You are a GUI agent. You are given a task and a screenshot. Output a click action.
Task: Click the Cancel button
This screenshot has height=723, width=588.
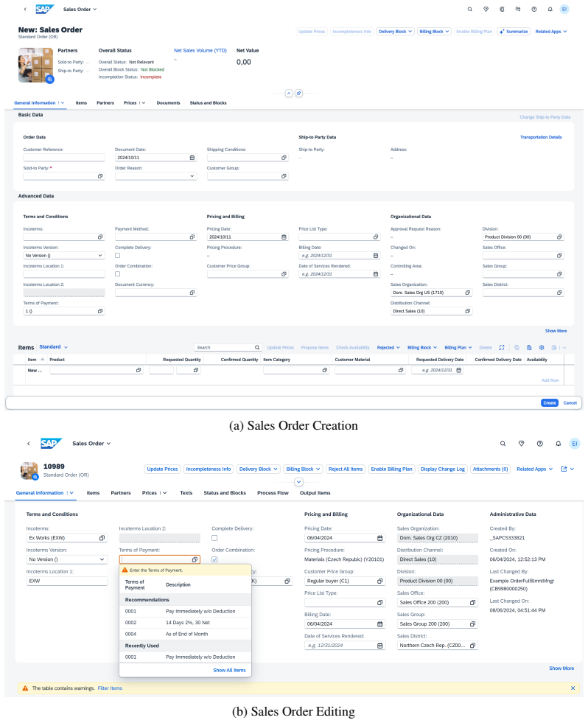[570, 403]
